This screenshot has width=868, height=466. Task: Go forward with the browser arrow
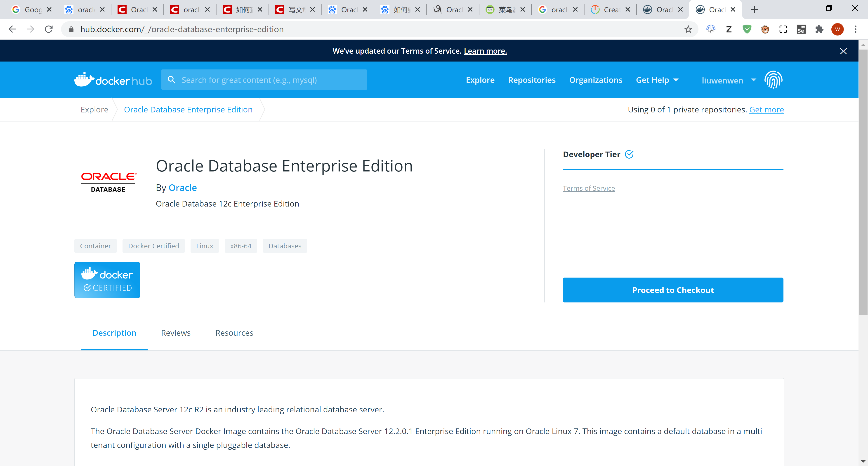[30, 29]
